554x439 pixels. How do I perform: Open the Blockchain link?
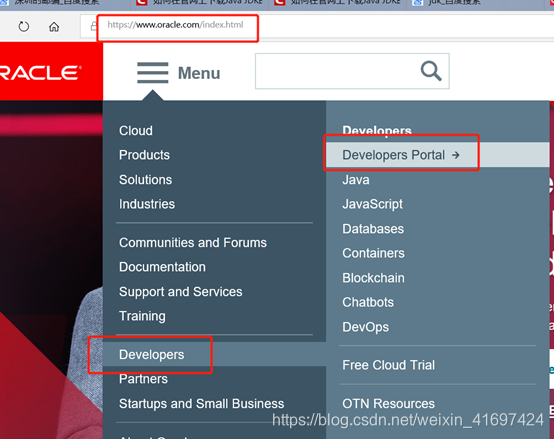coord(373,278)
